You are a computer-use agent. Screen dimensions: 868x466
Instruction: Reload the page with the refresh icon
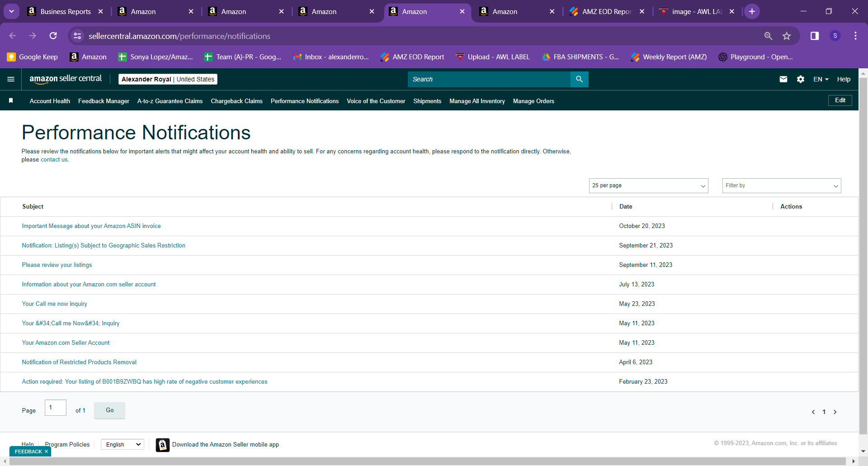pyautogui.click(x=53, y=36)
